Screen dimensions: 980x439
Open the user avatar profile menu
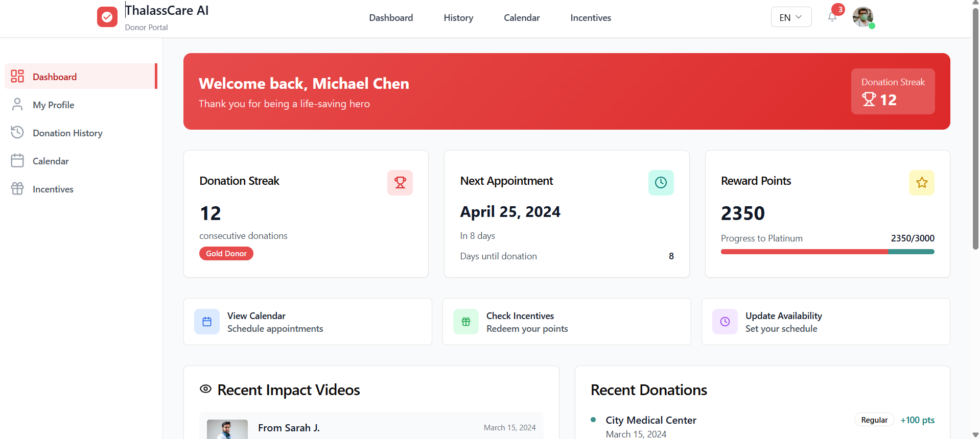[863, 17]
